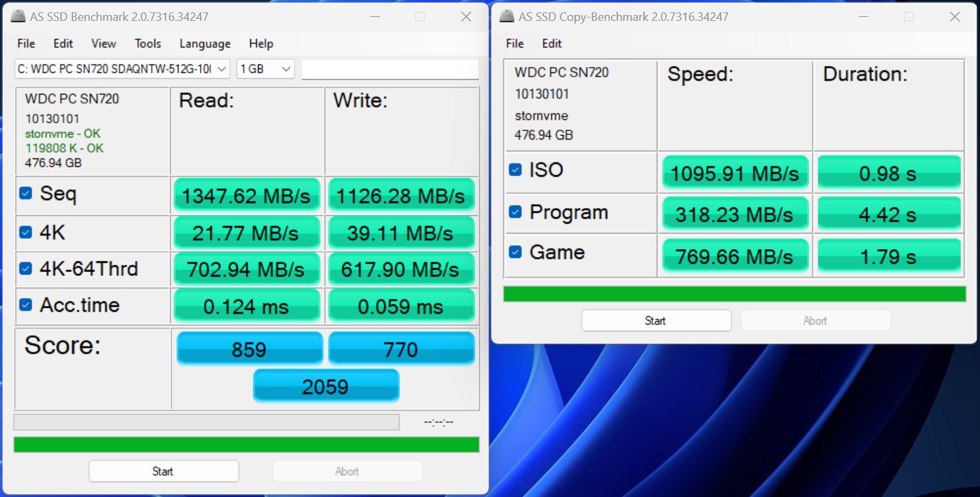Close the AS SSD Benchmark window
Viewport: 980px width, 497px height.
click(466, 17)
